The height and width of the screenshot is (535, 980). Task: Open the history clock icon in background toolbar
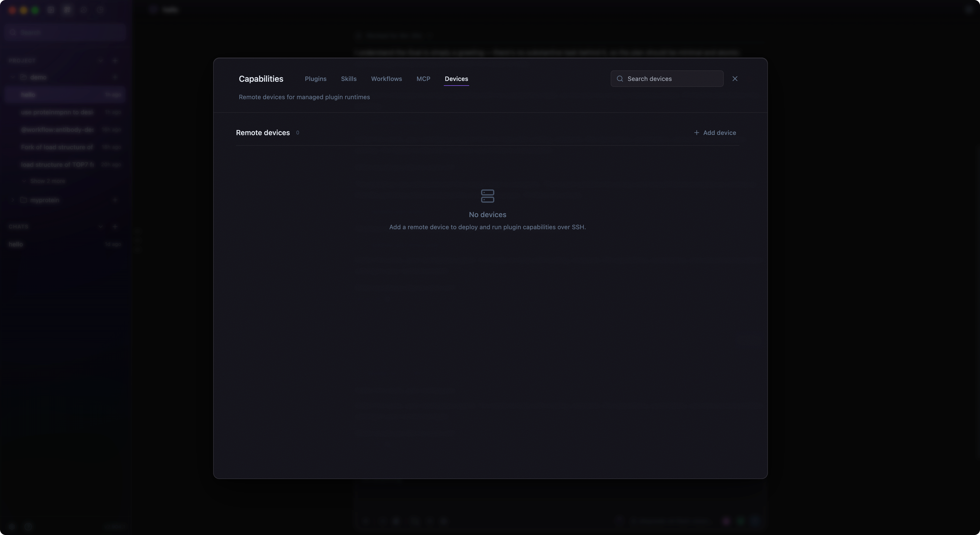coord(84,10)
